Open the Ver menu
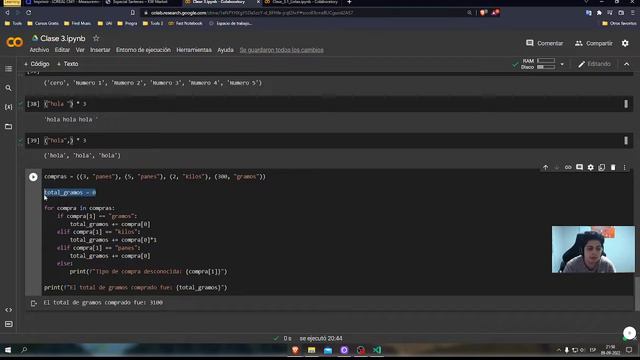Image resolution: width=640 pixels, height=360 pixels. (x=80, y=50)
